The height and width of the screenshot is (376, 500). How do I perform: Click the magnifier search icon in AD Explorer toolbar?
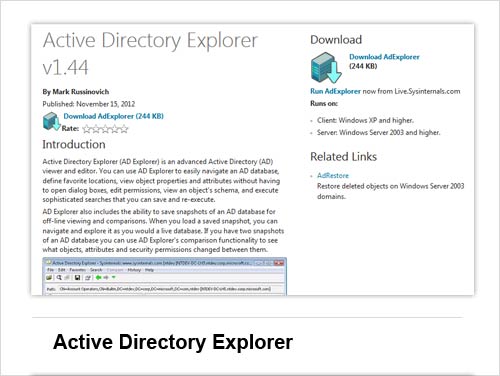tap(59, 278)
